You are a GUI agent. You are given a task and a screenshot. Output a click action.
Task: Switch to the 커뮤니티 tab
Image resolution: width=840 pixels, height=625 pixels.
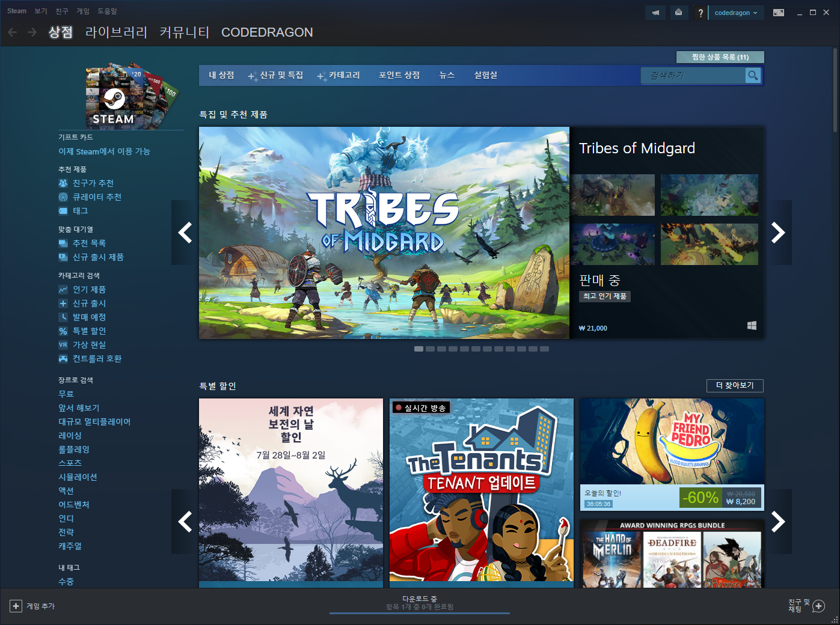coord(184,32)
